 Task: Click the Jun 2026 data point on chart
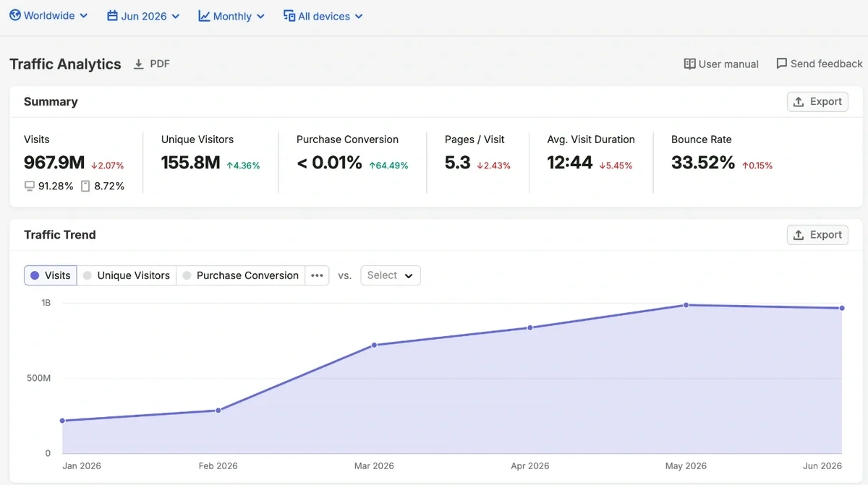tap(842, 308)
